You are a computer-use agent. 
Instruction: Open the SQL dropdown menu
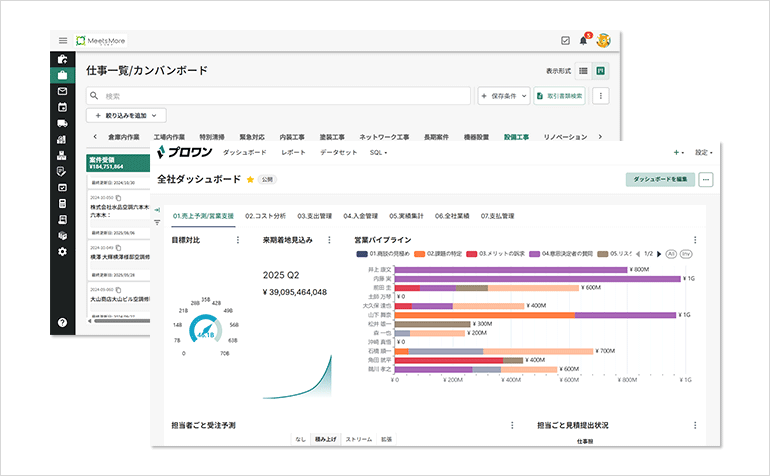pos(378,152)
